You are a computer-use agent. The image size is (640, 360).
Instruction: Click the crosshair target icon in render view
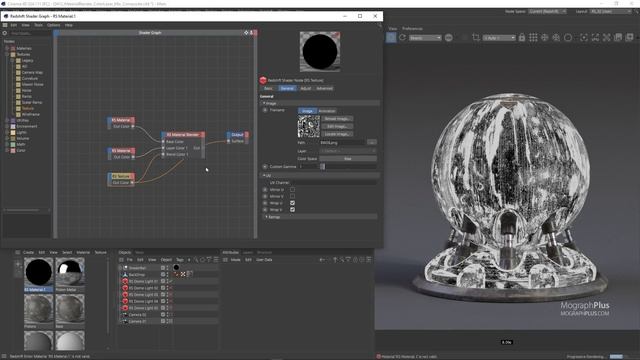point(544,38)
